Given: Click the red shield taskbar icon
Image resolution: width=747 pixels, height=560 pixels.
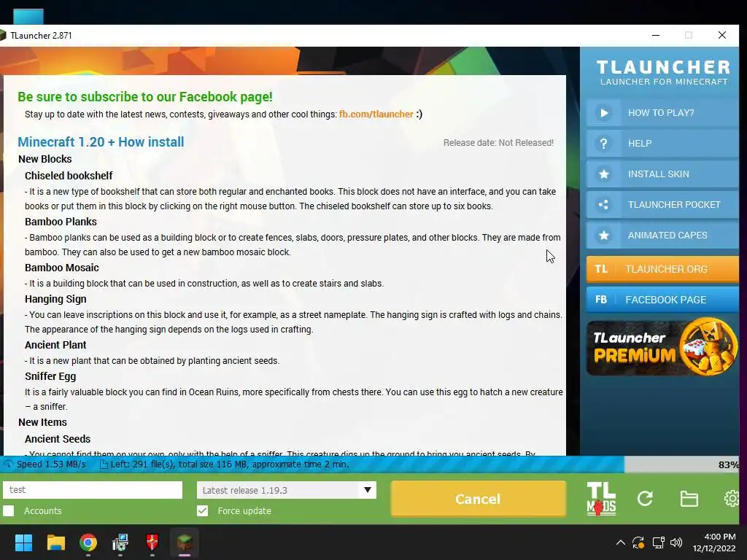Looking at the screenshot, I should (x=152, y=542).
